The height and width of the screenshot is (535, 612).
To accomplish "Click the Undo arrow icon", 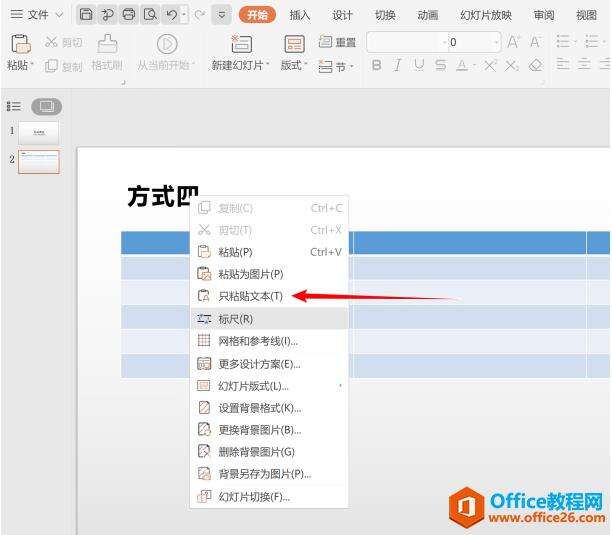I will pyautogui.click(x=171, y=15).
